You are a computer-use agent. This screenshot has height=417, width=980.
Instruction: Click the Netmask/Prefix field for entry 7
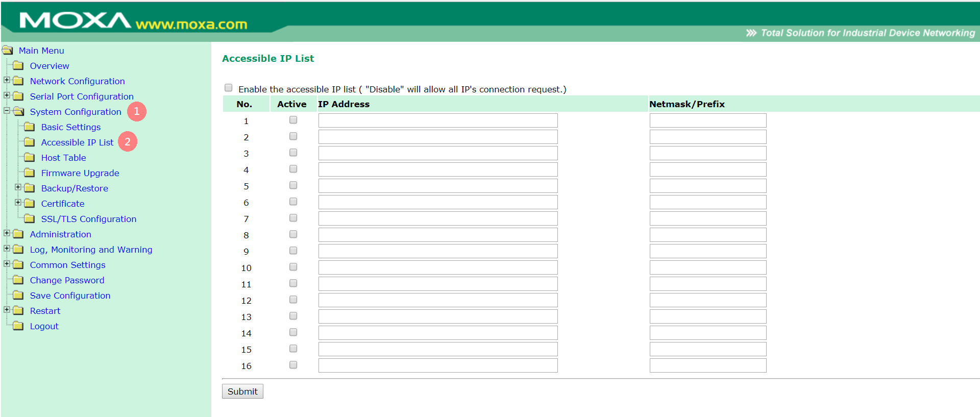pyautogui.click(x=708, y=218)
